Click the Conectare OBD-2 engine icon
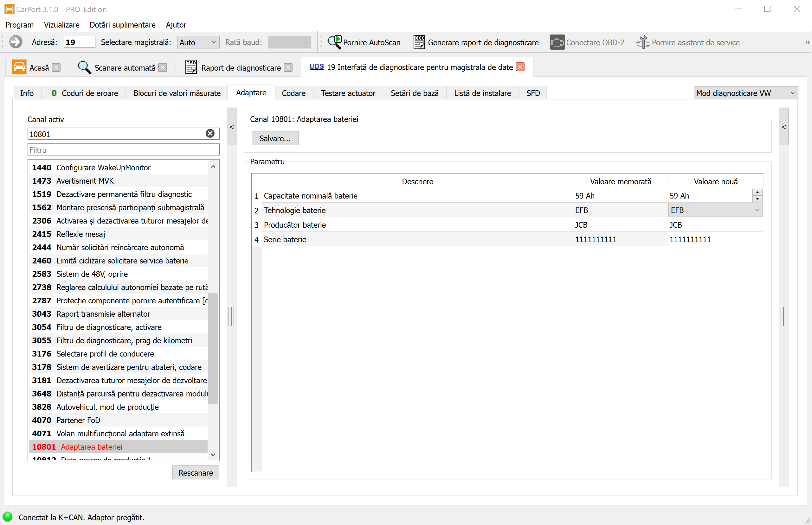This screenshot has width=812, height=525. click(557, 42)
